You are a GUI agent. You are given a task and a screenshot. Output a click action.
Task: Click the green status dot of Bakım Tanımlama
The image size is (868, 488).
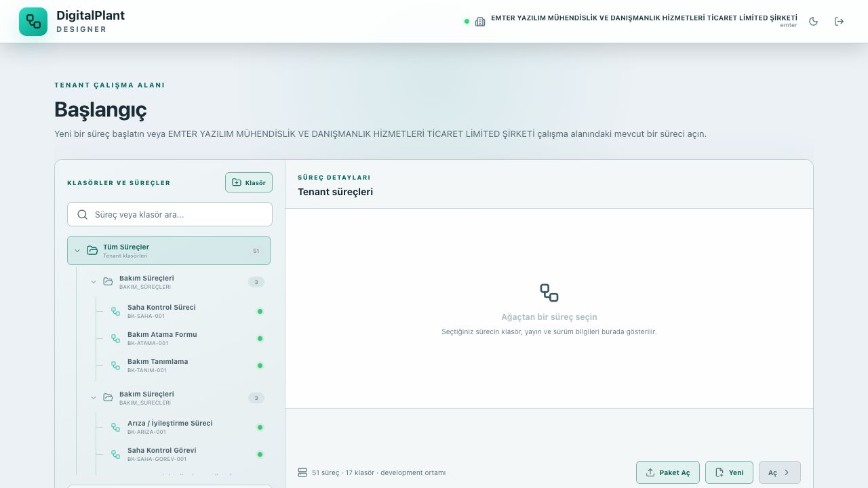[x=260, y=365]
